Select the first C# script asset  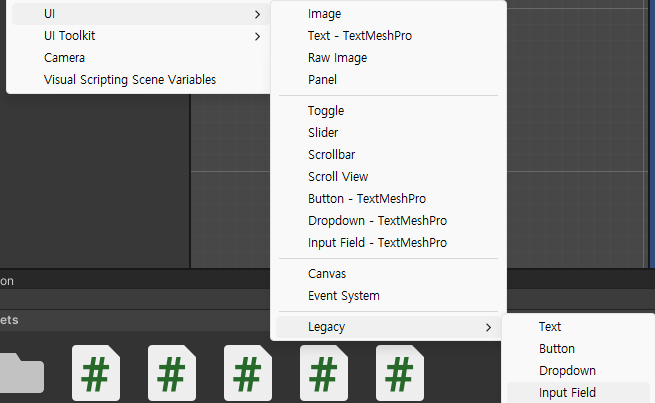(x=96, y=373)
